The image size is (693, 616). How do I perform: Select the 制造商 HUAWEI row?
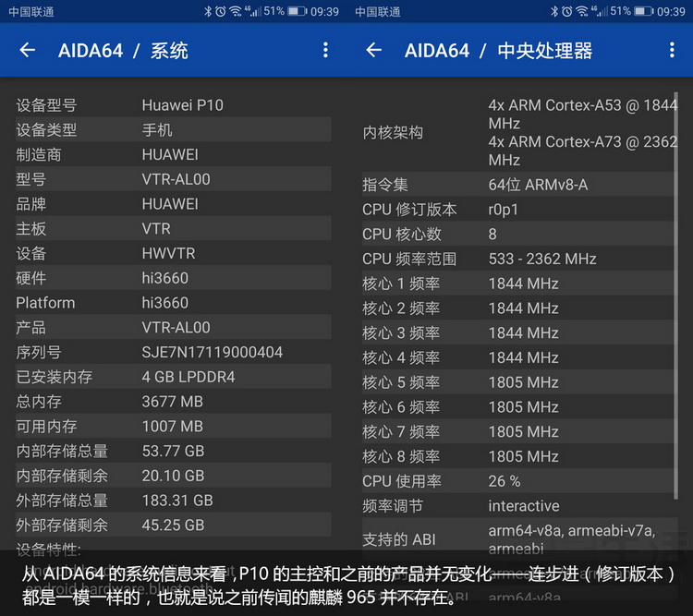(x=174, y=154)
